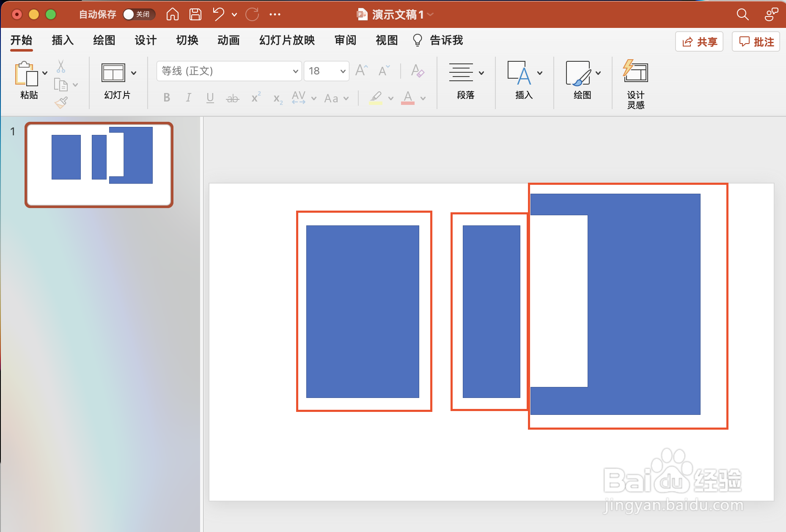786x532 pixels.
Task: Expand highlight color dropdown arrow
Action: tap(391, 99)
